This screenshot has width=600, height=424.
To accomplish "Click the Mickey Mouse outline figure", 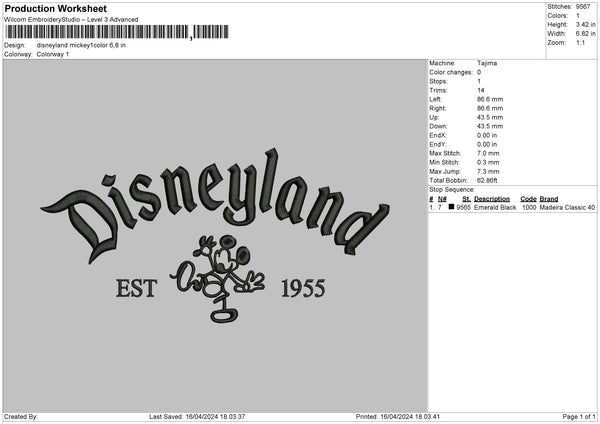I will 217,279.
